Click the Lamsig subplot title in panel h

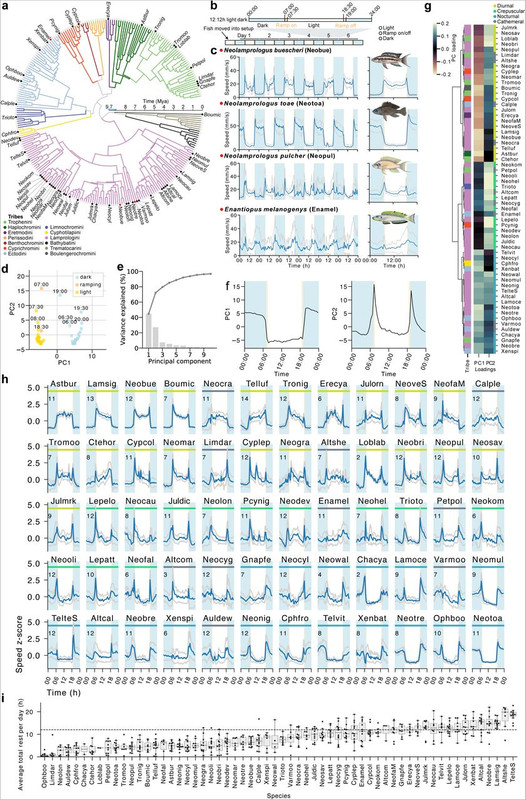(x=102, y=384)
